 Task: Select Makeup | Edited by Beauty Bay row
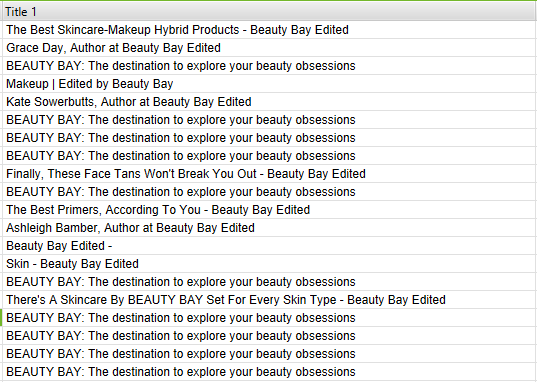(269, 84)
